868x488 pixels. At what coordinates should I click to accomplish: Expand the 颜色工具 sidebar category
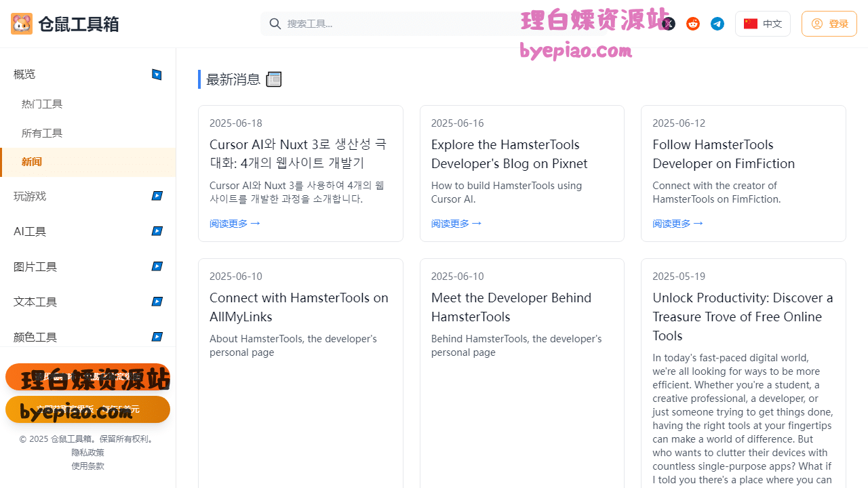tap(157, 337)
